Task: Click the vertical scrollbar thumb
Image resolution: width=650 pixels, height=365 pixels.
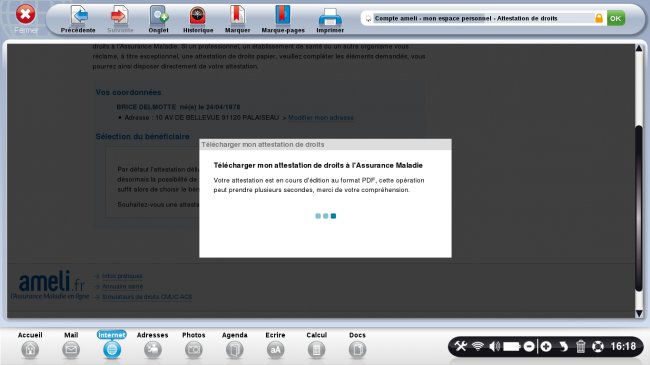Action: point(639,207)
